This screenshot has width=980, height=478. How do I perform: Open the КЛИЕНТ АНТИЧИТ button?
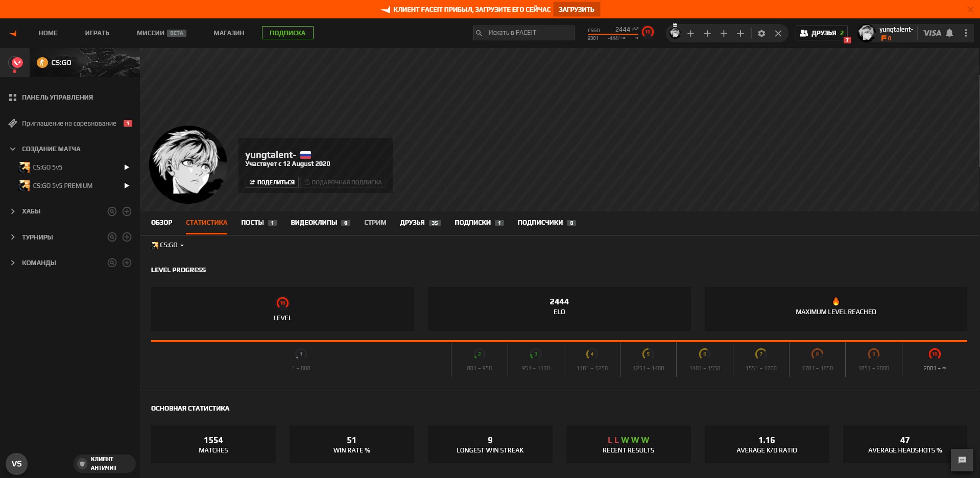104,464
